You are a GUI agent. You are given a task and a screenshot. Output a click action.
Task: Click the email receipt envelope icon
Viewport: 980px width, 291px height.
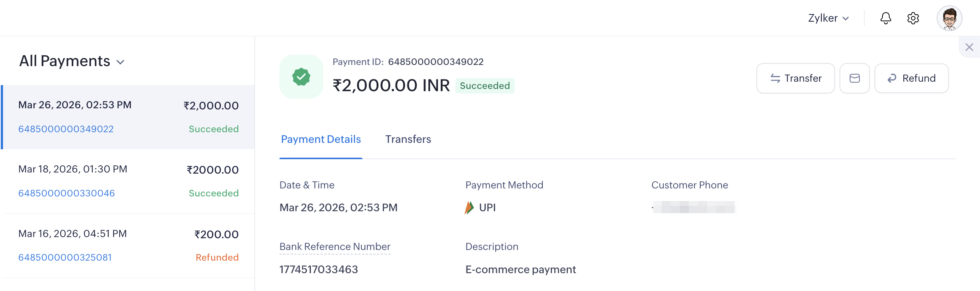click(x=854, y=79)
